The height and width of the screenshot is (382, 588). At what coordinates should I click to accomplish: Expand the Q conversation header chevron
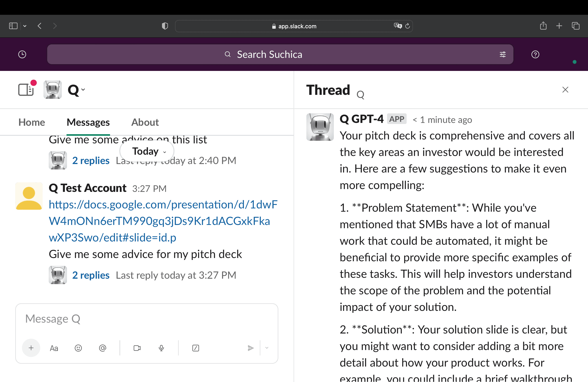coord(83,90)
